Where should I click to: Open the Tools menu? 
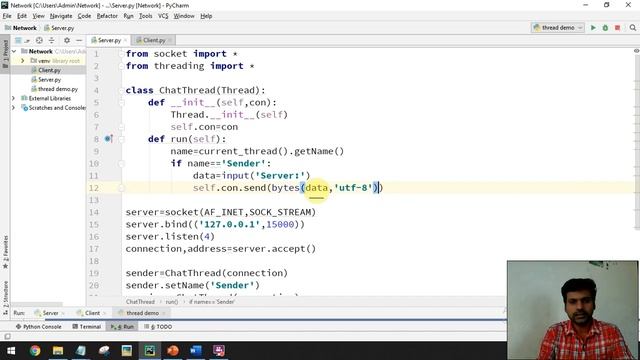pyautogui.click(x=145, y=16)
